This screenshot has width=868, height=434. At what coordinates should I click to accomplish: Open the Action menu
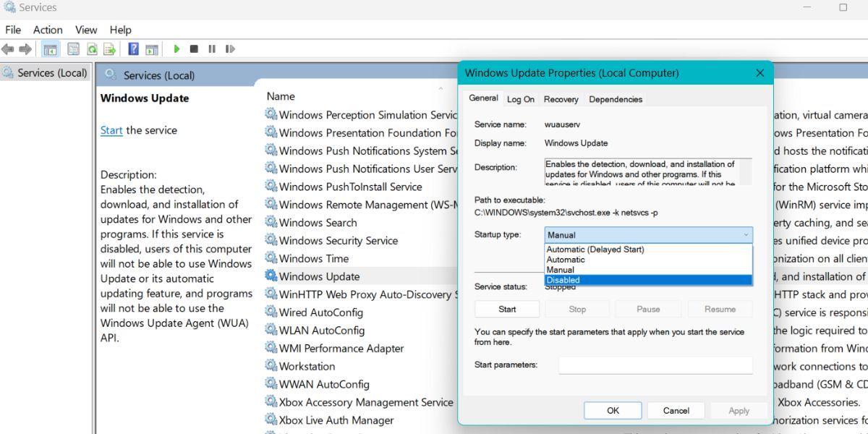coord(47,30)
